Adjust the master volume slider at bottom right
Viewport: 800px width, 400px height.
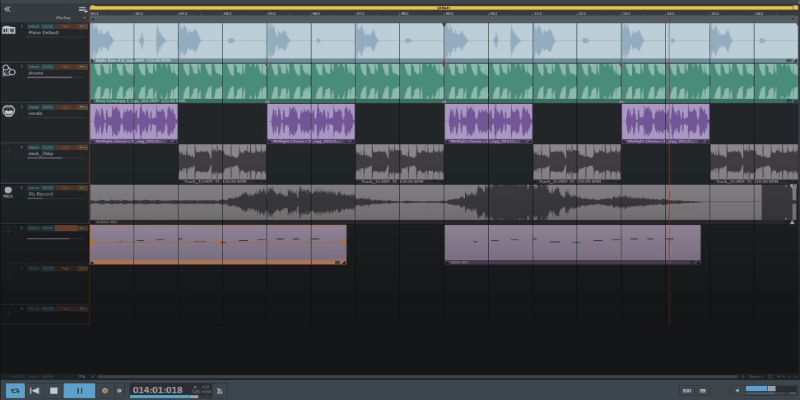coord(768,389)
